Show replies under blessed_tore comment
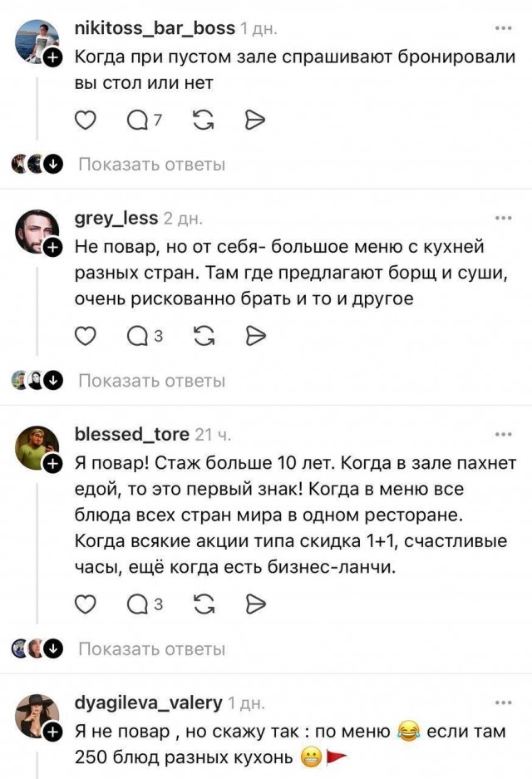Screen dimensions: 532x779 pos(152,648)
